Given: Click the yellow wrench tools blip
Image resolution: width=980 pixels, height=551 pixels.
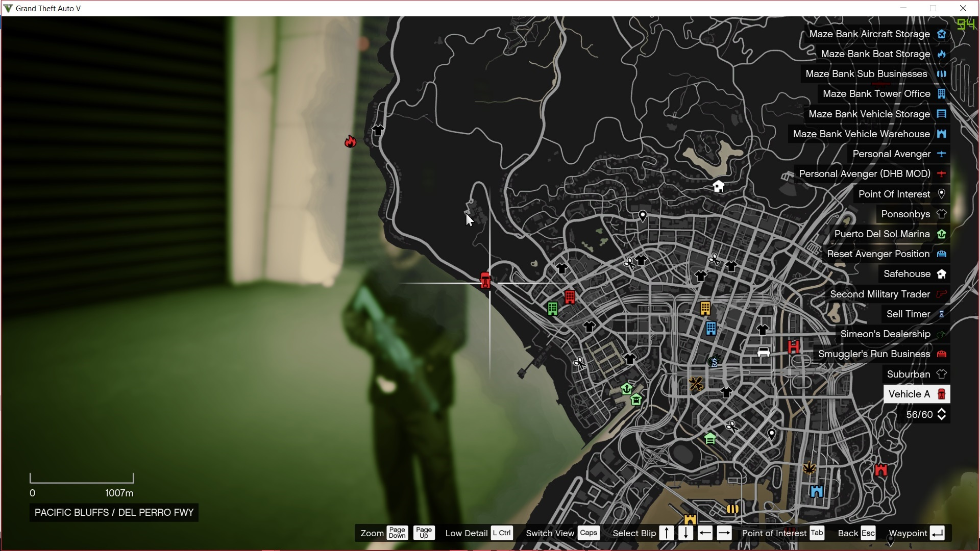Looking at the screenshot, I should click(696, 384).
